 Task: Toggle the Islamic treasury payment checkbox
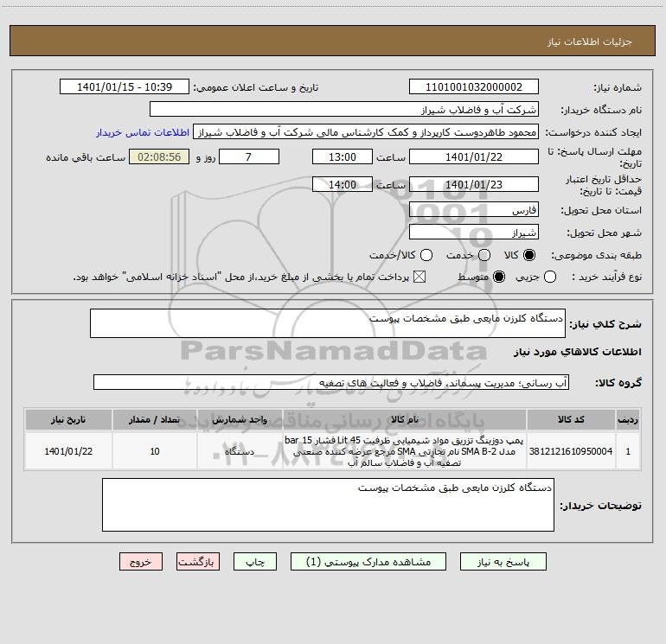tap(419, 277)
